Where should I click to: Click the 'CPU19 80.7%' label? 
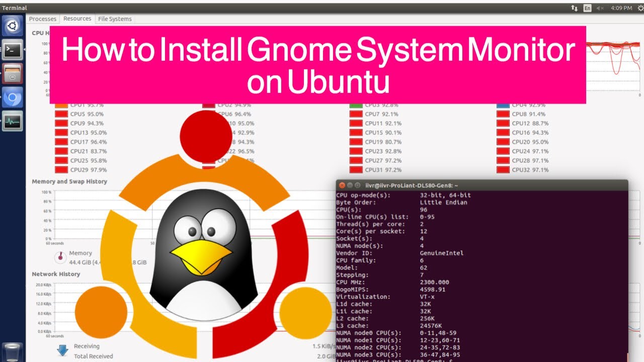(383, 142)
